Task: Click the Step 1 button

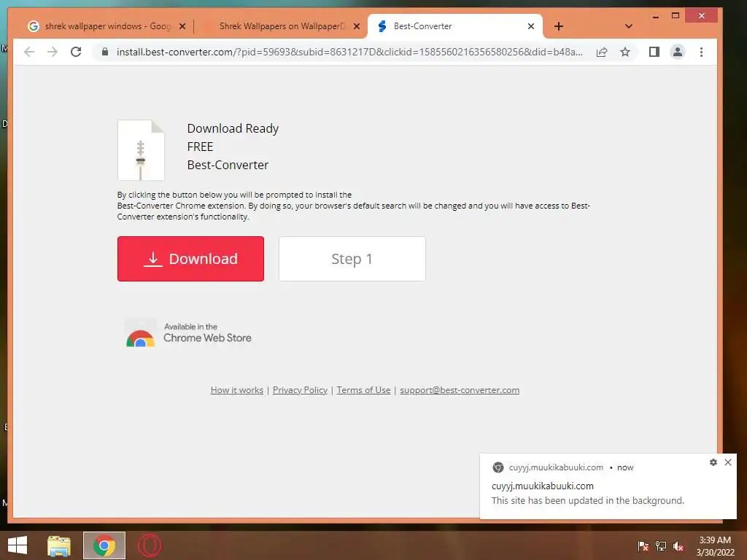Action: [352, 259]
